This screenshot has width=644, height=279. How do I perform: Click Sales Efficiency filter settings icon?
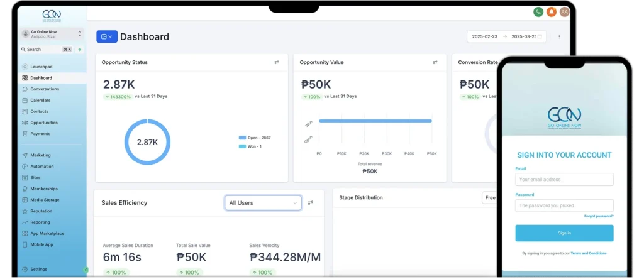point(311,203)
